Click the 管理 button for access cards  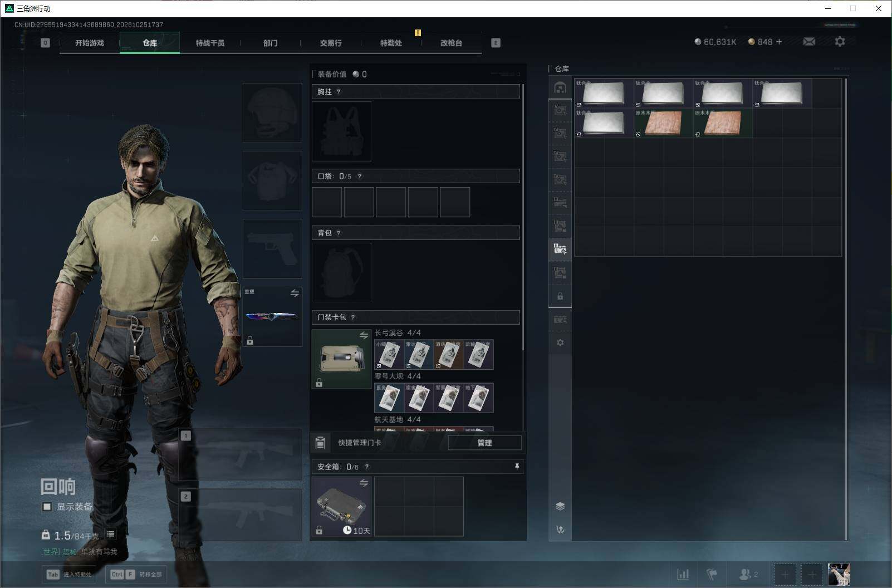(484, 443)
